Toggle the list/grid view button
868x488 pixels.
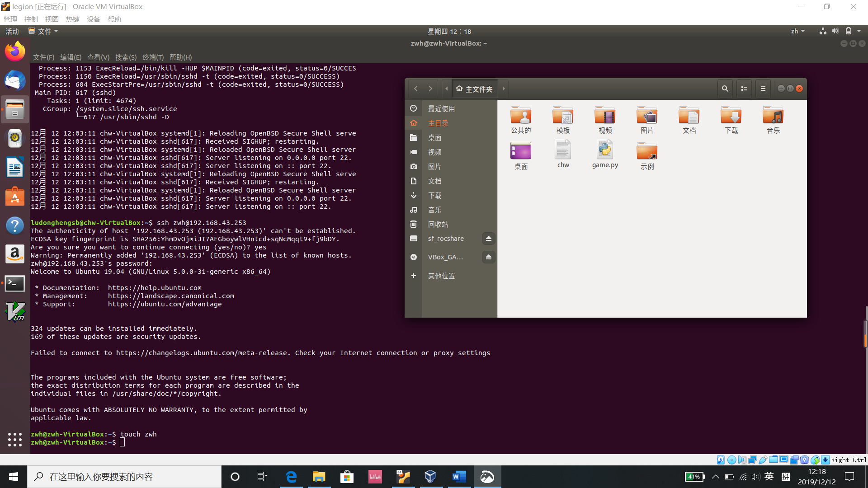click(x=744, y=89)
